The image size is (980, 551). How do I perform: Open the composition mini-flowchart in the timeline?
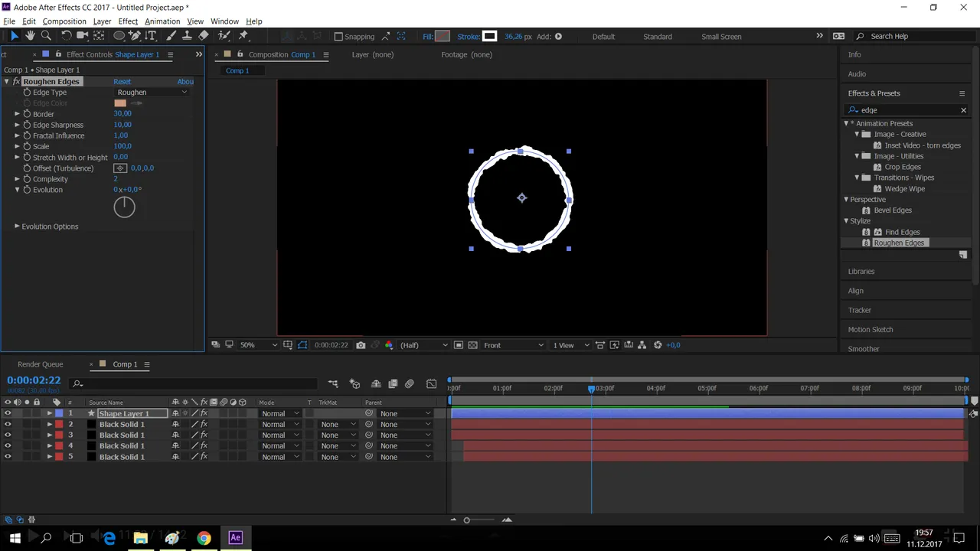(333, 383)
